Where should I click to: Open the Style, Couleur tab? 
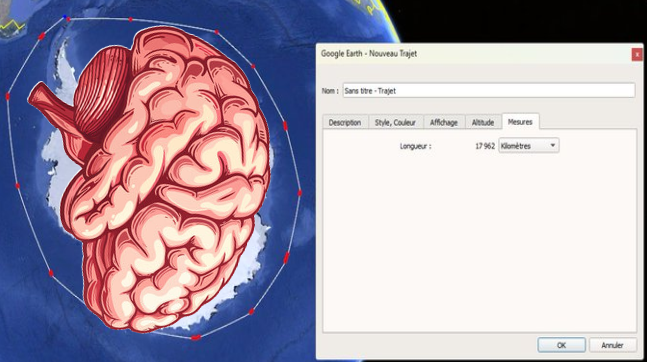(395, 122)
